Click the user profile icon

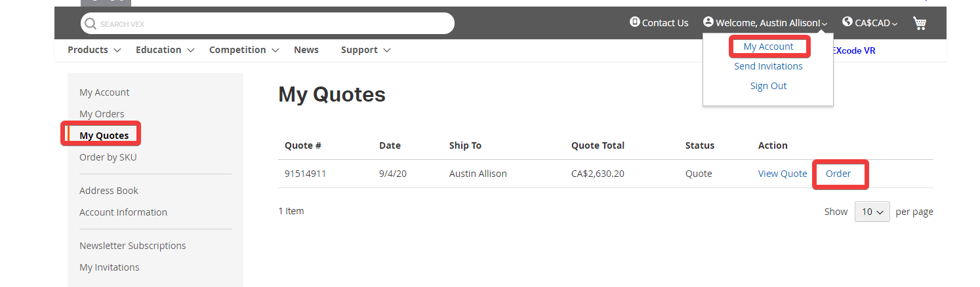tap(708, 22)
